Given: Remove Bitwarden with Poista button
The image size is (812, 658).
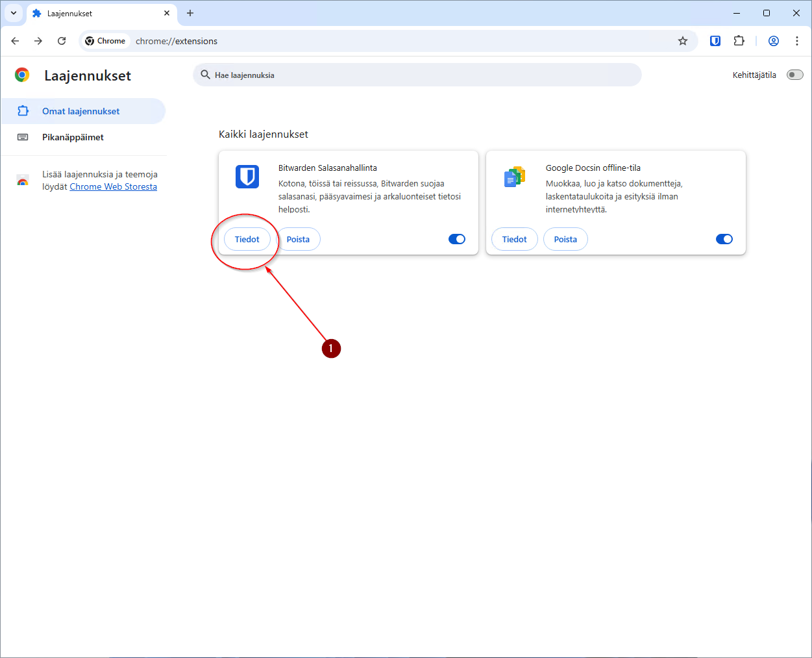Looking at the screenshot, I should point(298,239).
